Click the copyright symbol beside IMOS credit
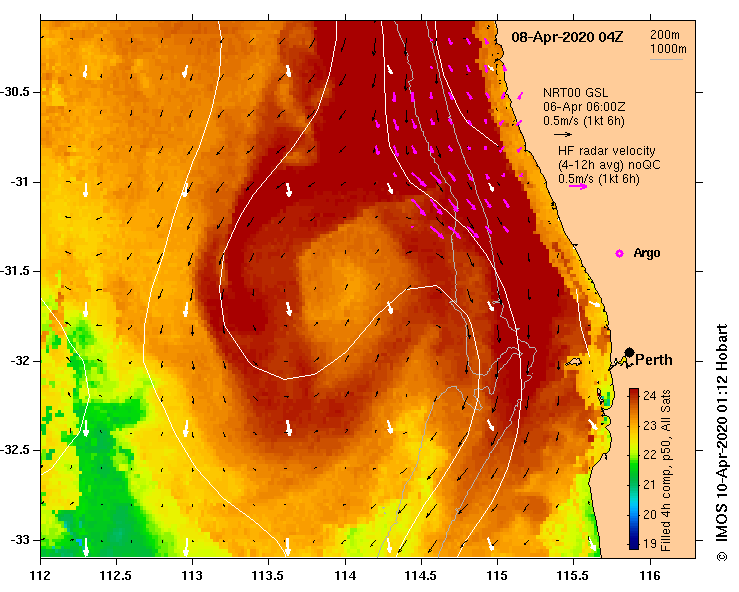This screenshot has width=739, height=592. tap(722, 557)
